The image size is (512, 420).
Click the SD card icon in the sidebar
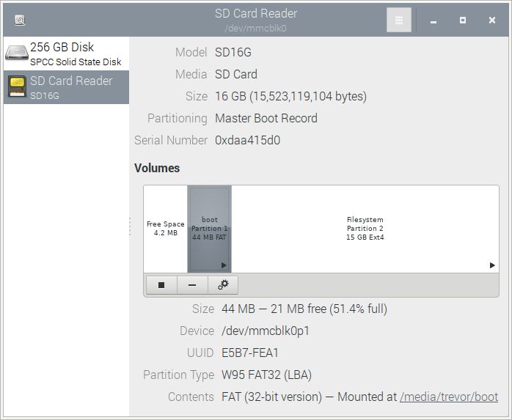[17, 86]
